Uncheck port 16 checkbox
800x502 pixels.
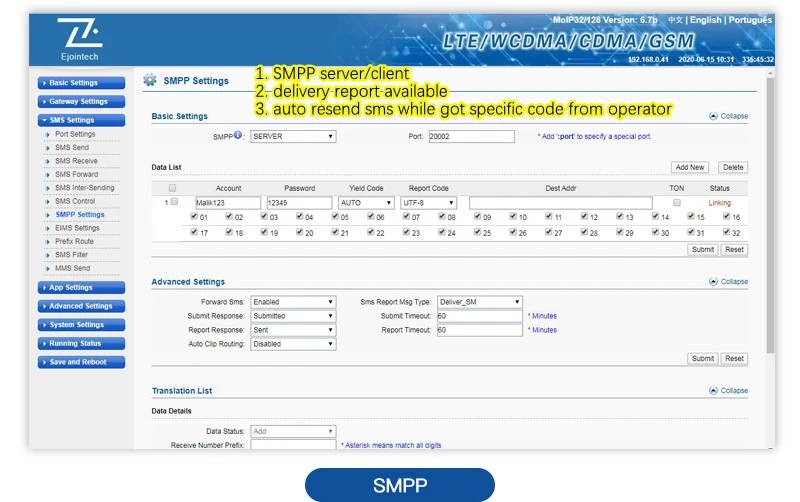pyautogui.click(x=726, y=216)
